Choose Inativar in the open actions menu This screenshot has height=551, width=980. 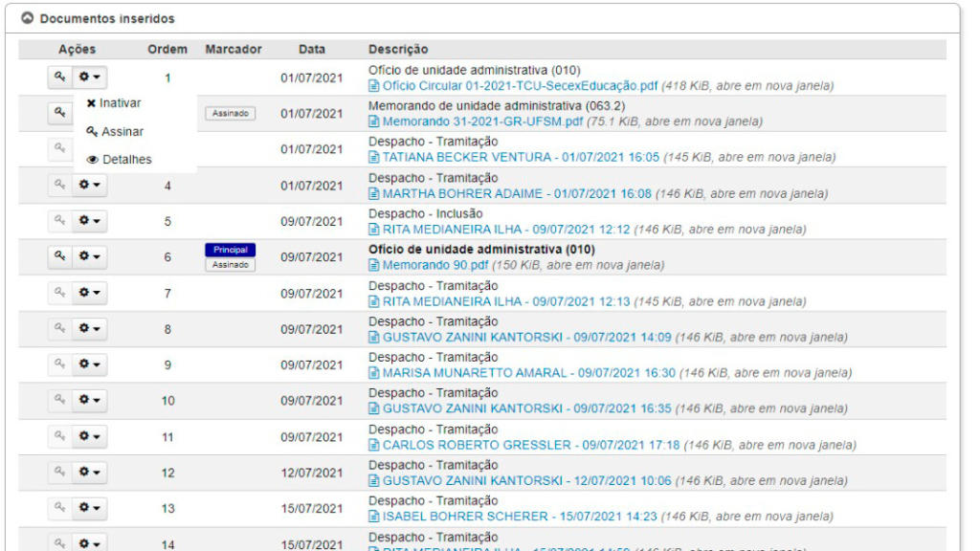tap(114, 103)
